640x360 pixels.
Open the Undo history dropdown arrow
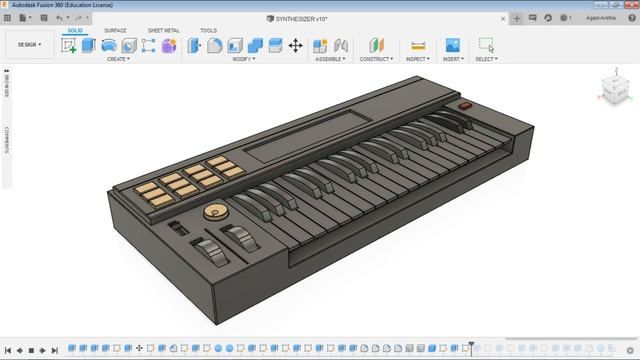68,18
